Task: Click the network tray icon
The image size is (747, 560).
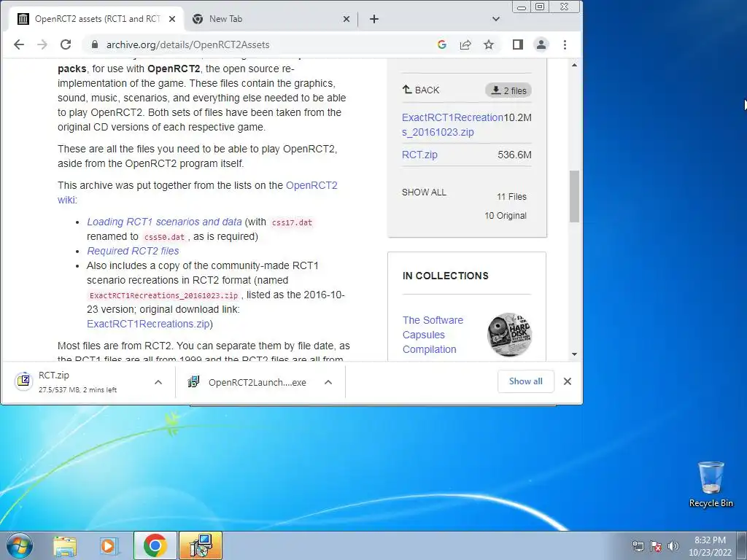Action: [x=638, y=546]
